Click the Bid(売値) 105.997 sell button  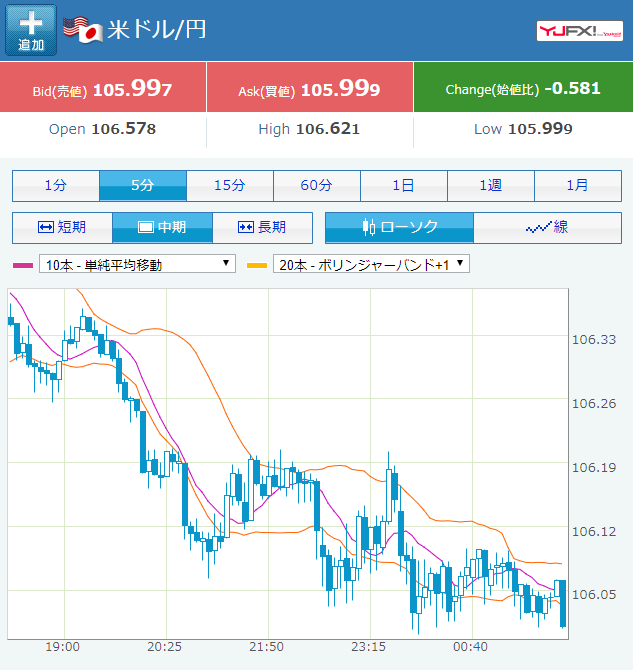pyautogui.click(x=103, y=89)
